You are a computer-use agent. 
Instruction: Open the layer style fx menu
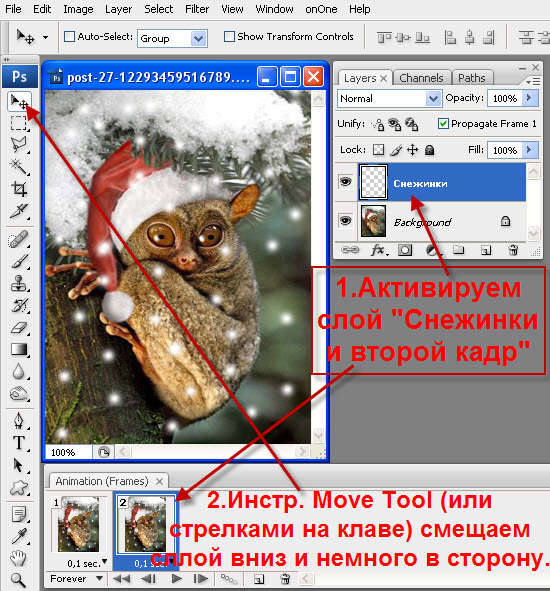(x=378, y=250)
